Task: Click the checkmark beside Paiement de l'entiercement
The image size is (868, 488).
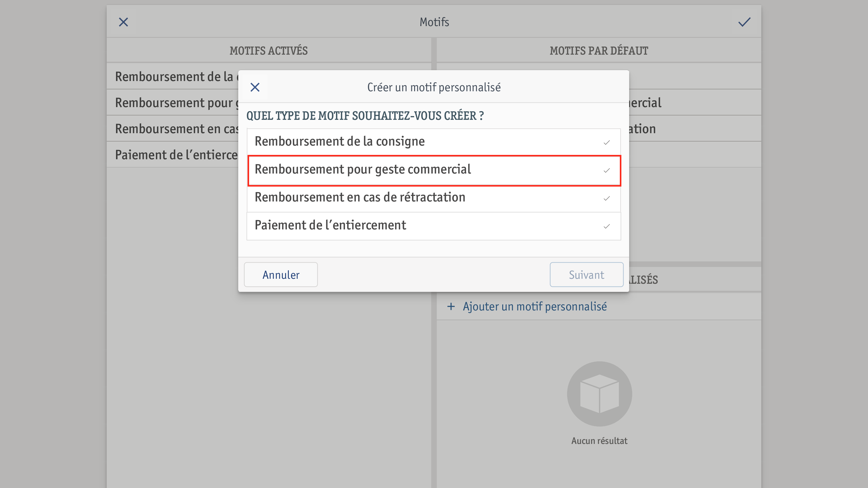Action: [607, 226]
